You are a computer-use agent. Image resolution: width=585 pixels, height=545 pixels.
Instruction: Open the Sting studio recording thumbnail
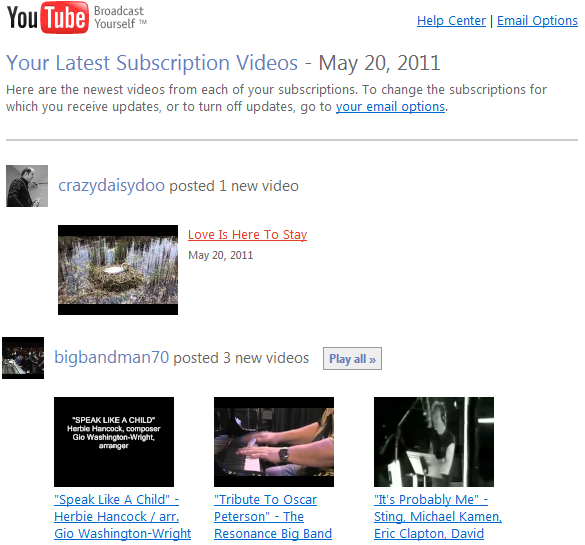coord(434,442)
